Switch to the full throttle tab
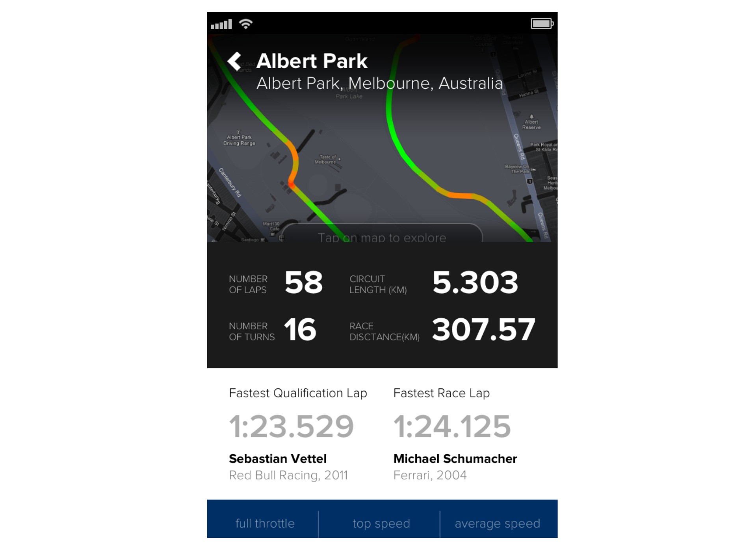 (265, 523)
